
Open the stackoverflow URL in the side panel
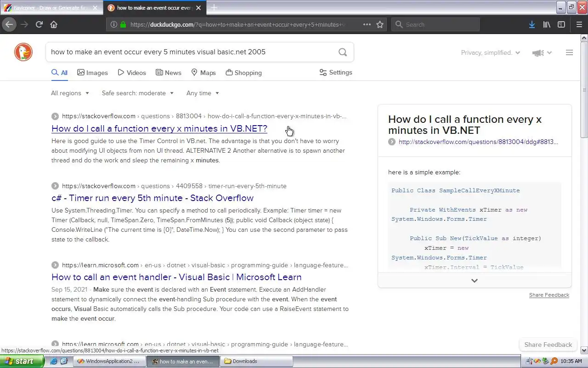[x=478, y=142]
